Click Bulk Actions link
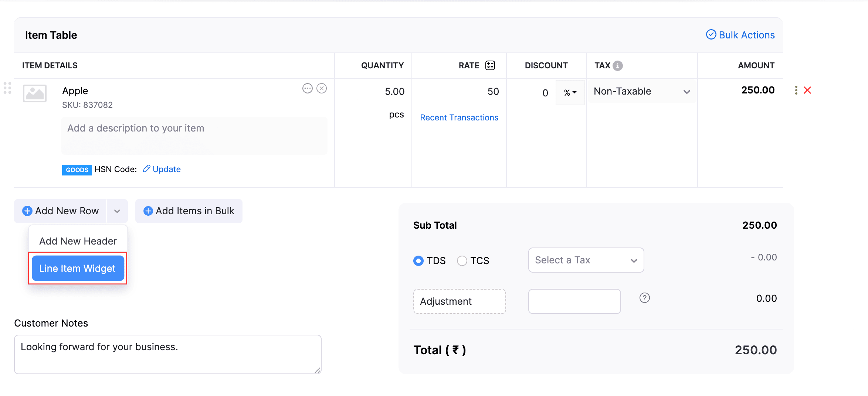Viewport: 868px width, 396px height. click(740, 35)
